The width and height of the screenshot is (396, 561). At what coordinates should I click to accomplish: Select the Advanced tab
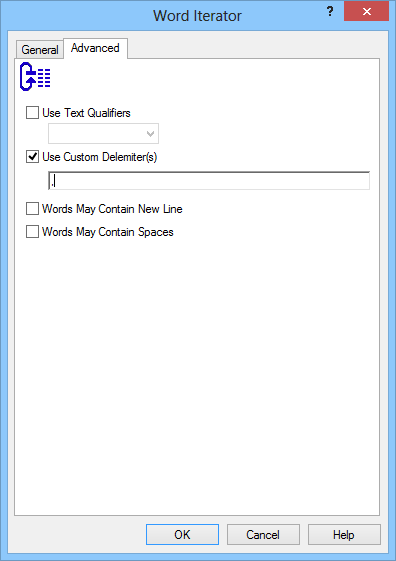click(x=95, y=48)
